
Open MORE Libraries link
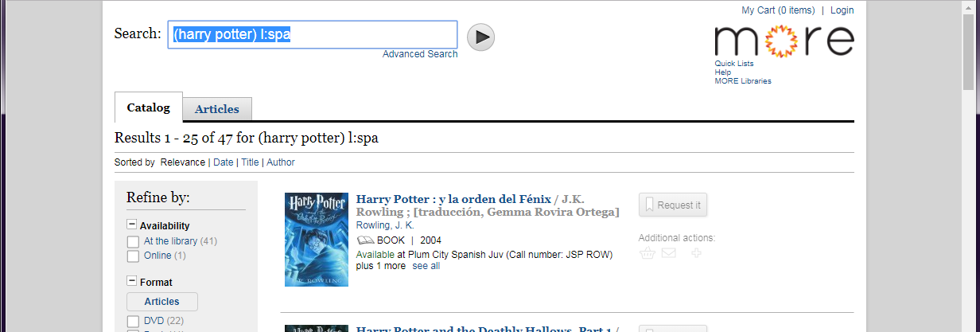[743, 81]
